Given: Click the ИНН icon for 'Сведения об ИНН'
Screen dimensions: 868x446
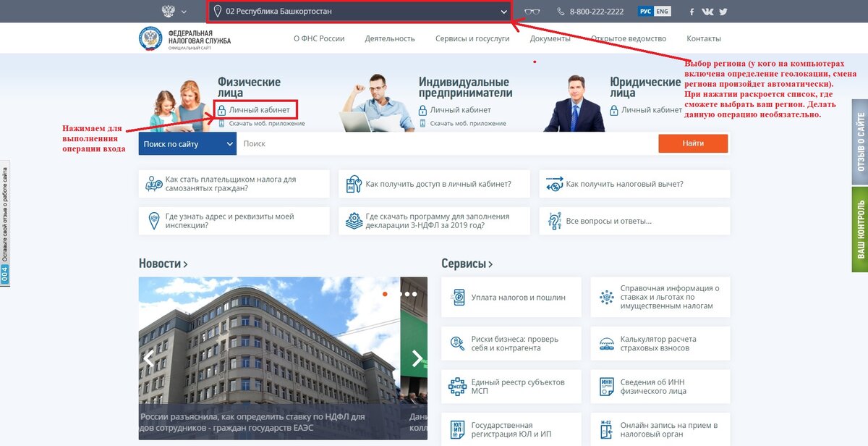Looking at the screenshot, I should tap(607, 386).
